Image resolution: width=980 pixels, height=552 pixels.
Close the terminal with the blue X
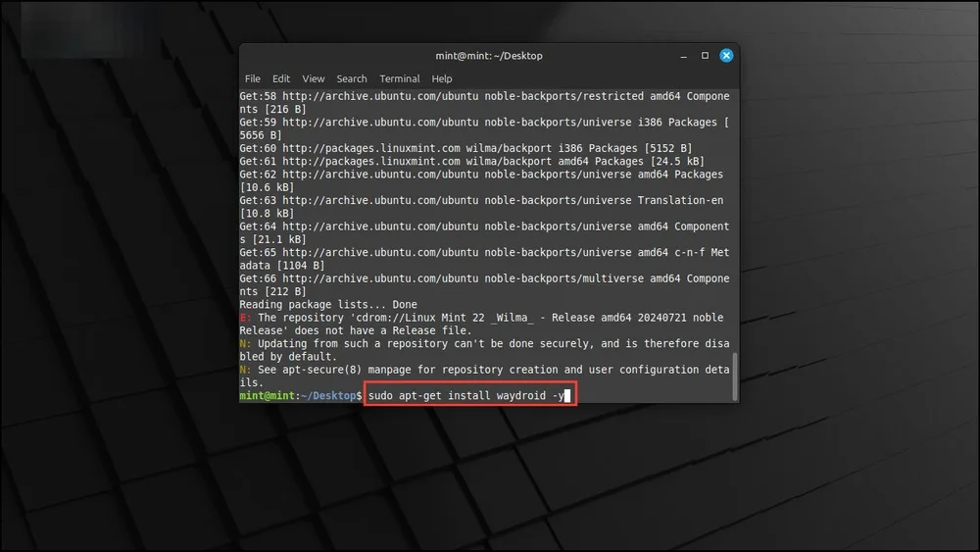(x=726, y=56)
